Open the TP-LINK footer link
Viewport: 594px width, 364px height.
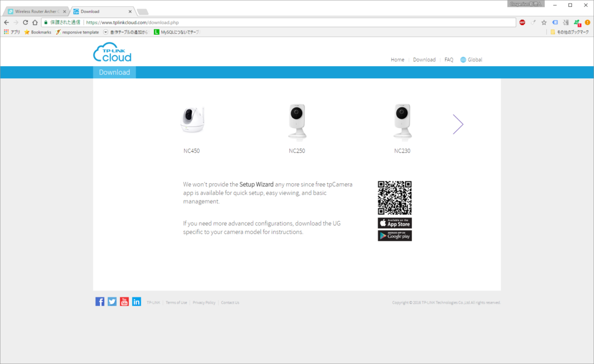tap(153, 303)
